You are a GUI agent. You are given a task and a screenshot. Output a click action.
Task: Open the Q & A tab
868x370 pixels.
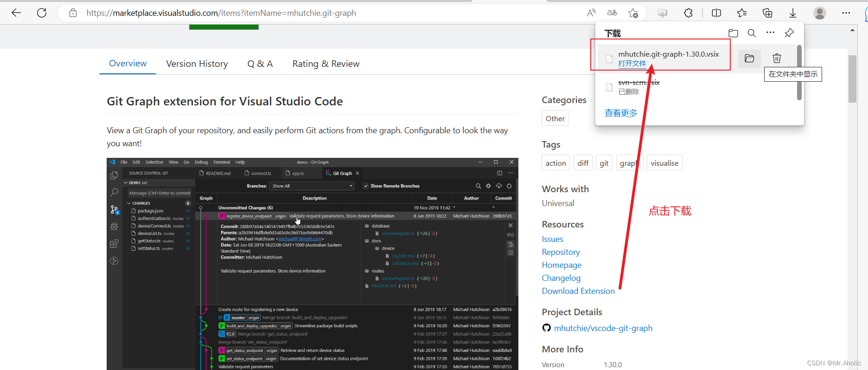click(x=260, y=64)
